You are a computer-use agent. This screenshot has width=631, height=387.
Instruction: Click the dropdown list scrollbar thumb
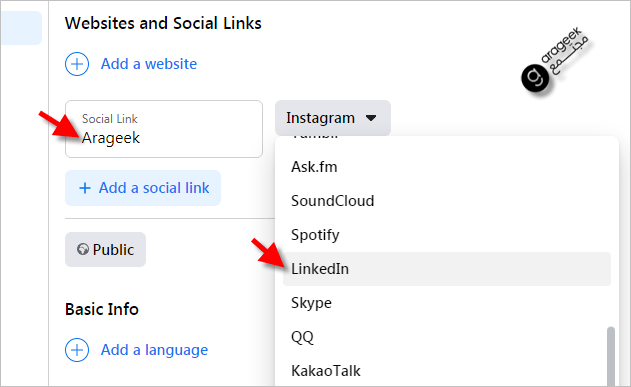pos(611,357)
